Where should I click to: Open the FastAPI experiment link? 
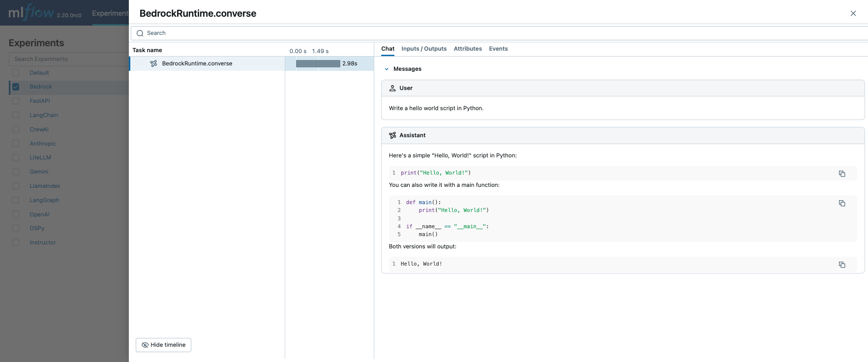coord(40,101)
